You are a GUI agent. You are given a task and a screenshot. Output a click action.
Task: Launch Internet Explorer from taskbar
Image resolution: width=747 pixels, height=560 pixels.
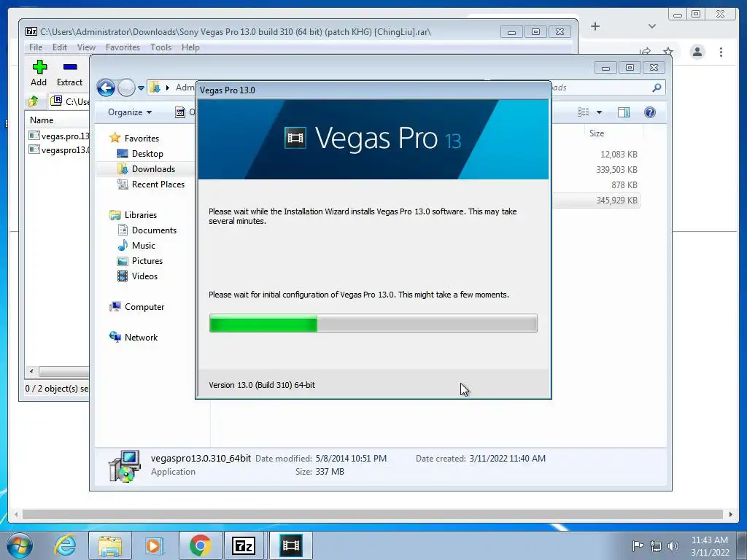pos(65,545)
